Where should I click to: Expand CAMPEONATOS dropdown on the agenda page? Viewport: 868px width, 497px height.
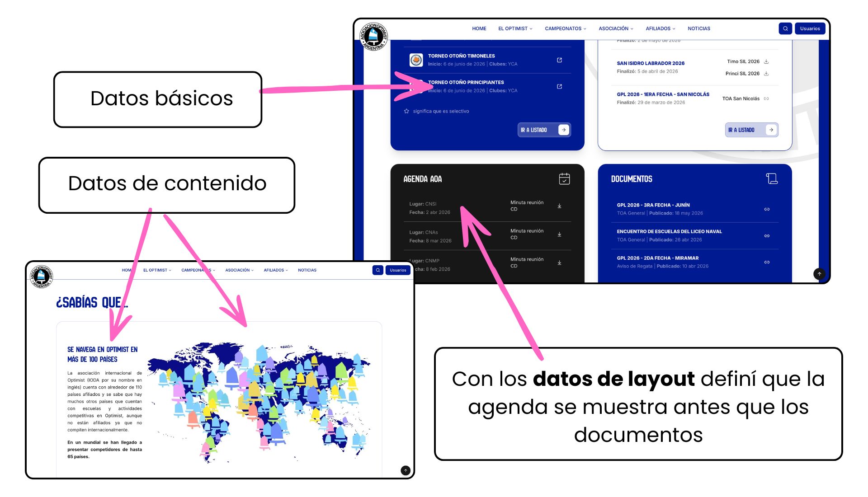click(x=566, y=28)
